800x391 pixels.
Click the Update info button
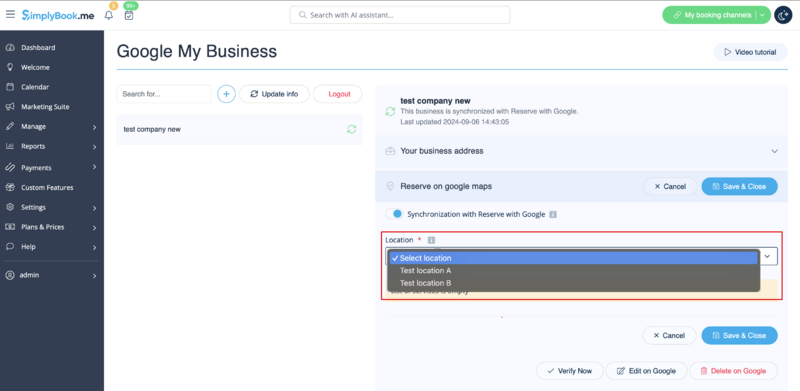[274, 94]
